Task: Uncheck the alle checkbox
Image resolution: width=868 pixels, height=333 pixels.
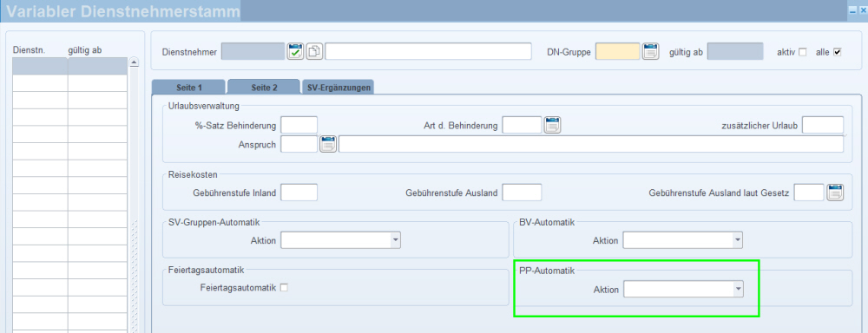Action: (x=837, y=52)
